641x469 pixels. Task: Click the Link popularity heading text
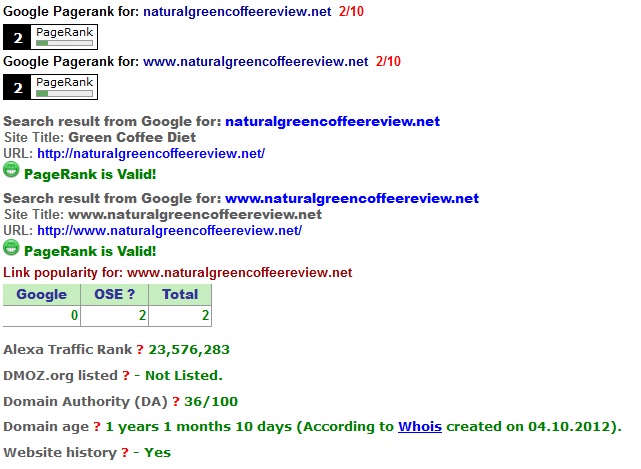(x=177, y=273)
